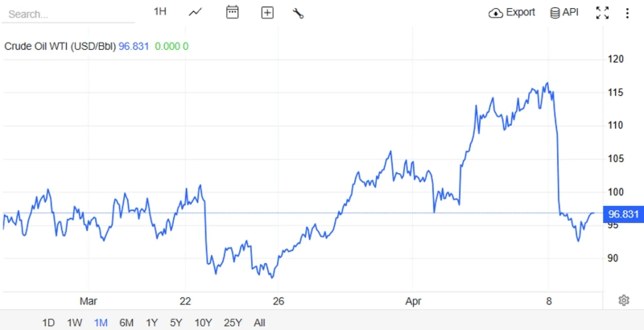Switch to the 6M time range
Image resolution: width=644 pixels, height=330 pixels.
126,323
